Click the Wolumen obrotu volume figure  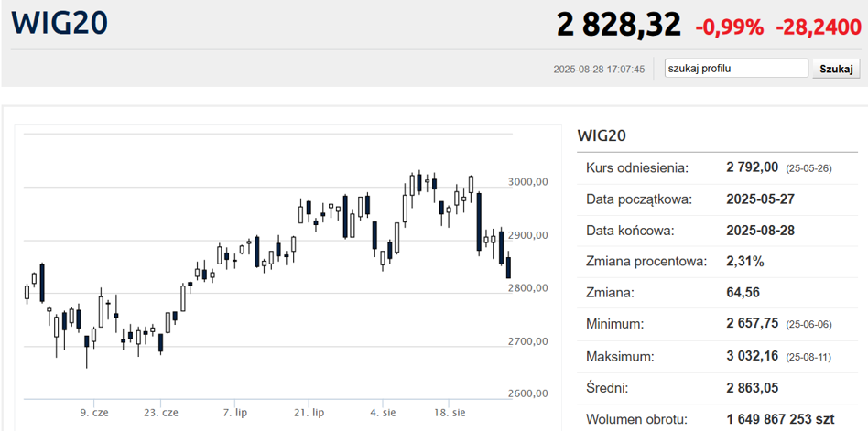pyautogui.click(x=779, y=419)
